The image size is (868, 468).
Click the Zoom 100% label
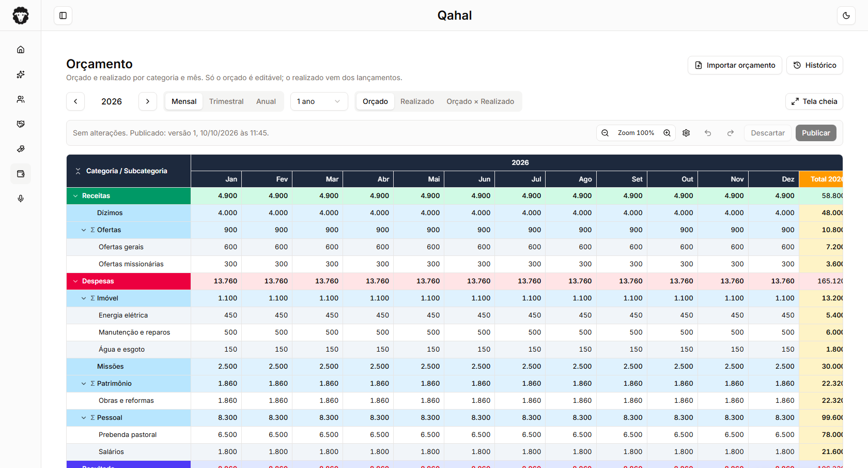pos(636,133)
